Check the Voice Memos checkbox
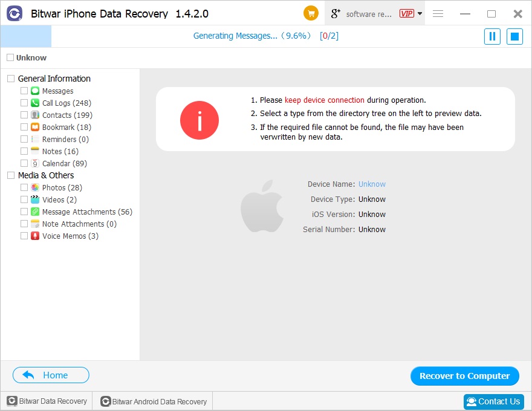532x411 pixels. coord(24,236)
